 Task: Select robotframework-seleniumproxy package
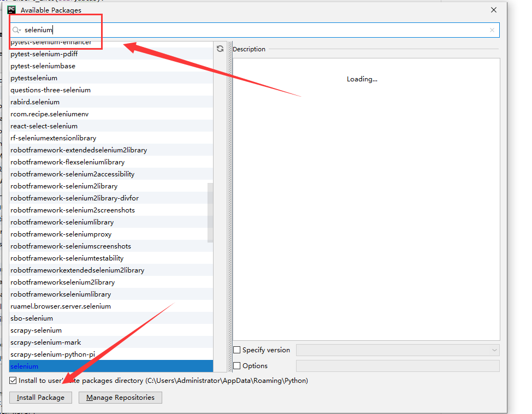[x=111, y=234]
